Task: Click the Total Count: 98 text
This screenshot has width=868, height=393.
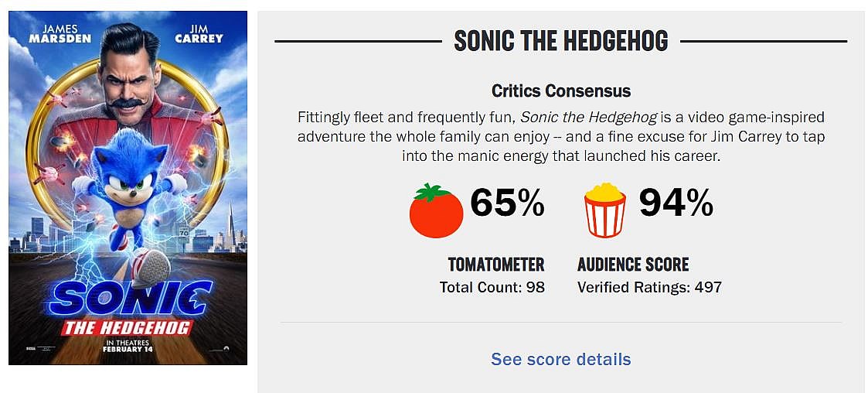Action: [x=492, y=288]
